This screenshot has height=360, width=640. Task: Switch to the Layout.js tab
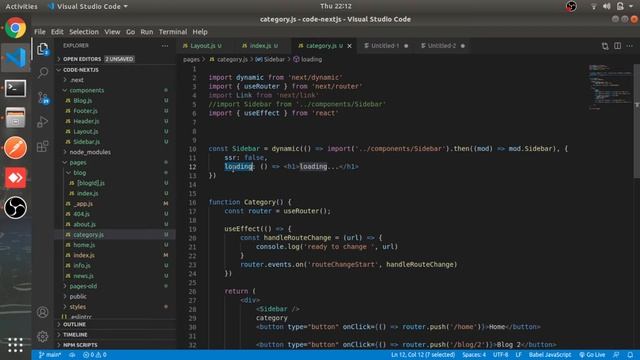coord(203,46)
